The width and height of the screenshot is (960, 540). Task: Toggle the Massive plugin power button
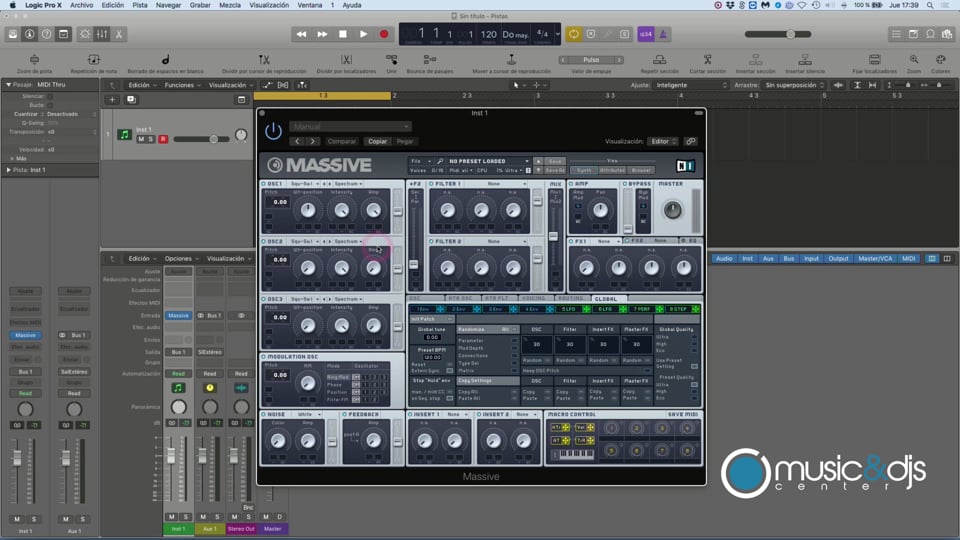(273, 130)
